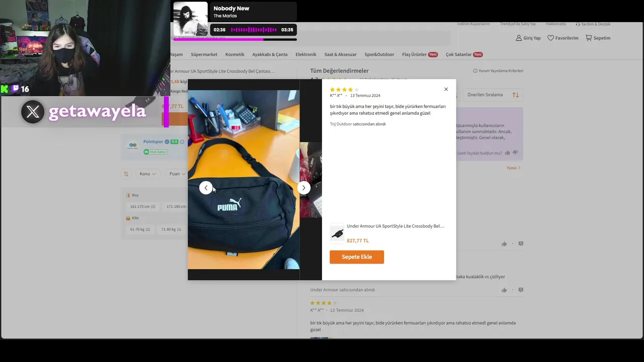
Task: Open the Kozmetik category
Action: click(x=235, y=54)
